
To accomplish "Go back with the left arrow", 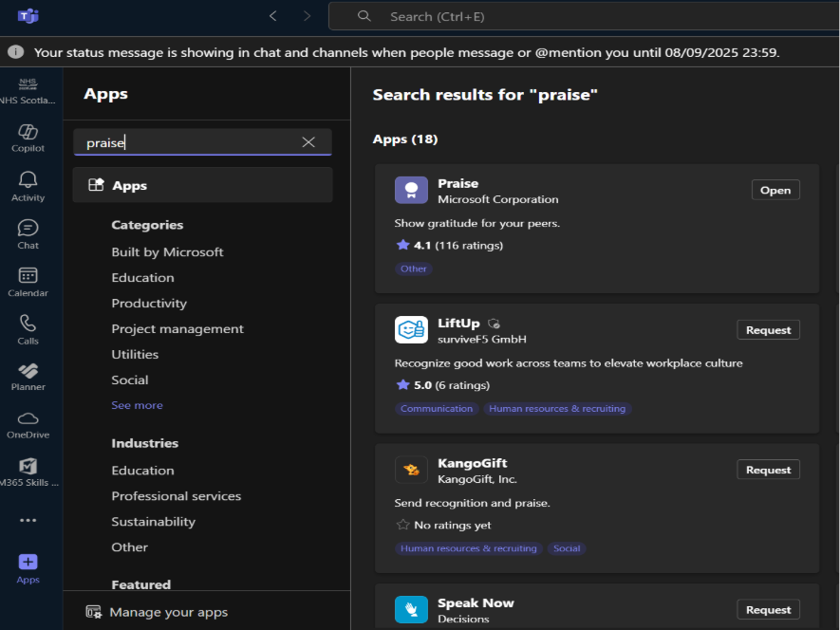I will click(x=273, y=16).
